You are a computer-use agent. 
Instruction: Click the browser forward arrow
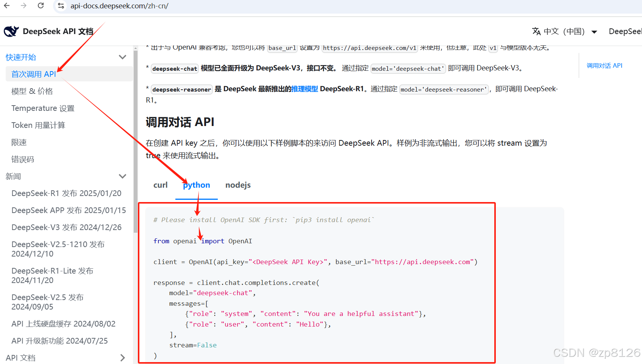23,6
